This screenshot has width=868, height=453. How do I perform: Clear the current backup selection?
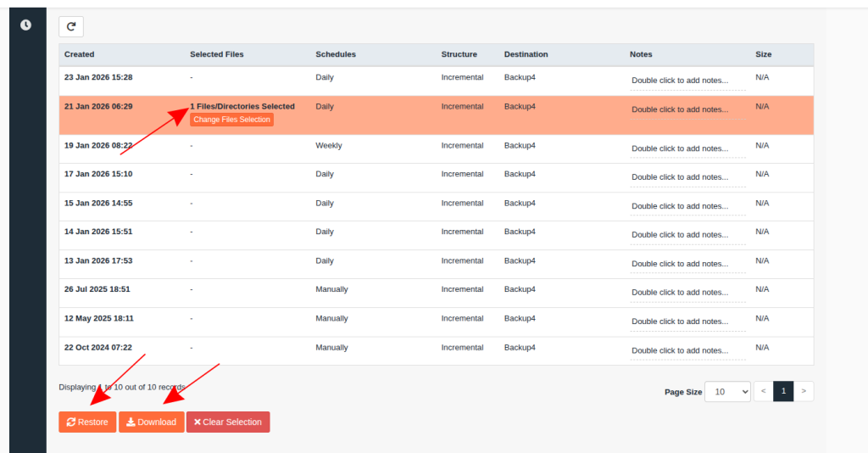click(228, 422)
